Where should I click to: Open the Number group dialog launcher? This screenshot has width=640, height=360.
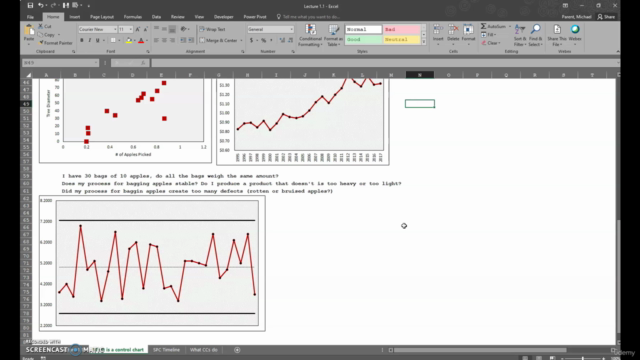click(x=293, y=52)
